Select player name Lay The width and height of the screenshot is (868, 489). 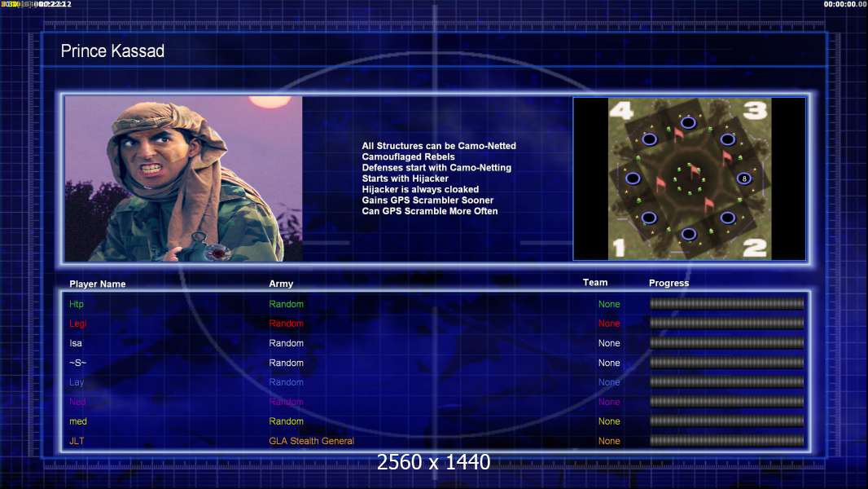77,382
